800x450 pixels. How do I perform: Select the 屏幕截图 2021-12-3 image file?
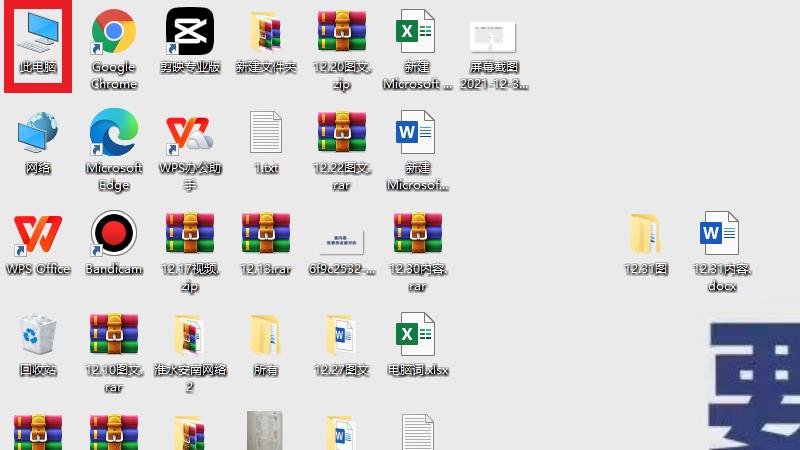(x=493, y=36)
